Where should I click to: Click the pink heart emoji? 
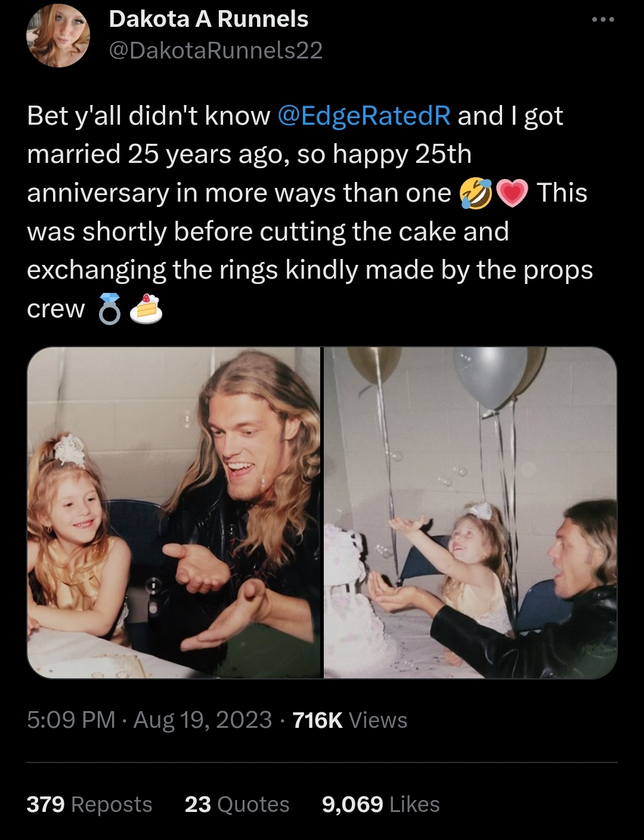(x=512, y=194)
